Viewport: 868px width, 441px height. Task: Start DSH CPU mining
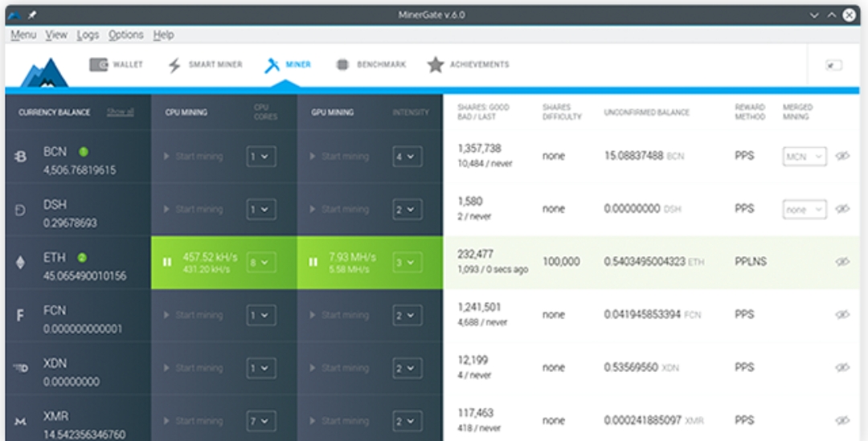[x=194, y=210]
